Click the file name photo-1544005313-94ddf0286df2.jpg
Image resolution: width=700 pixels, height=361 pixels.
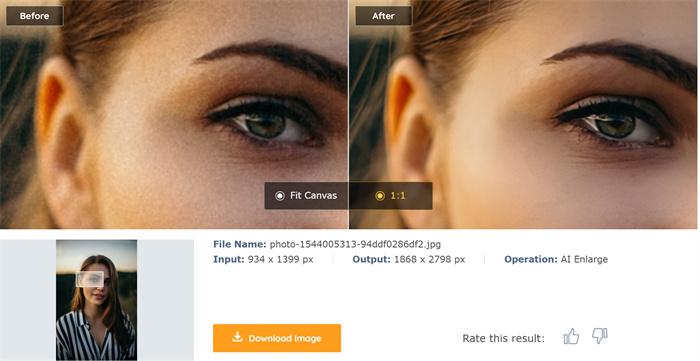(355, 244)
